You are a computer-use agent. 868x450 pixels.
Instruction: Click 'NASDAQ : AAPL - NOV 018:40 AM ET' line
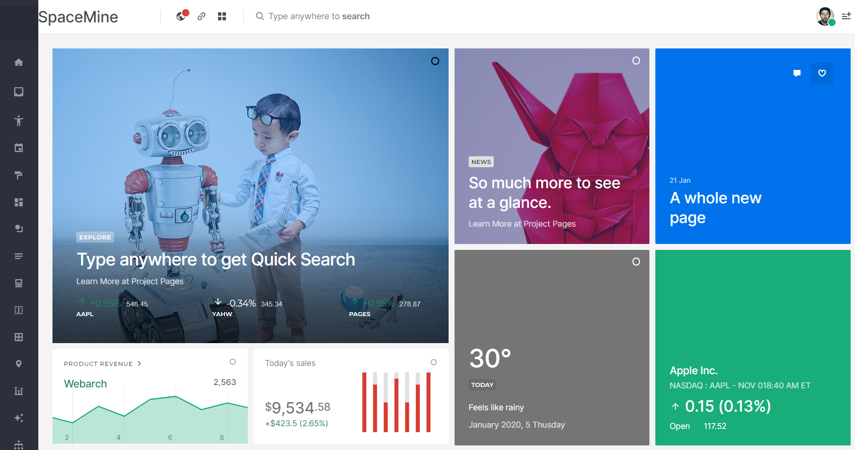(x=740, y=386)
